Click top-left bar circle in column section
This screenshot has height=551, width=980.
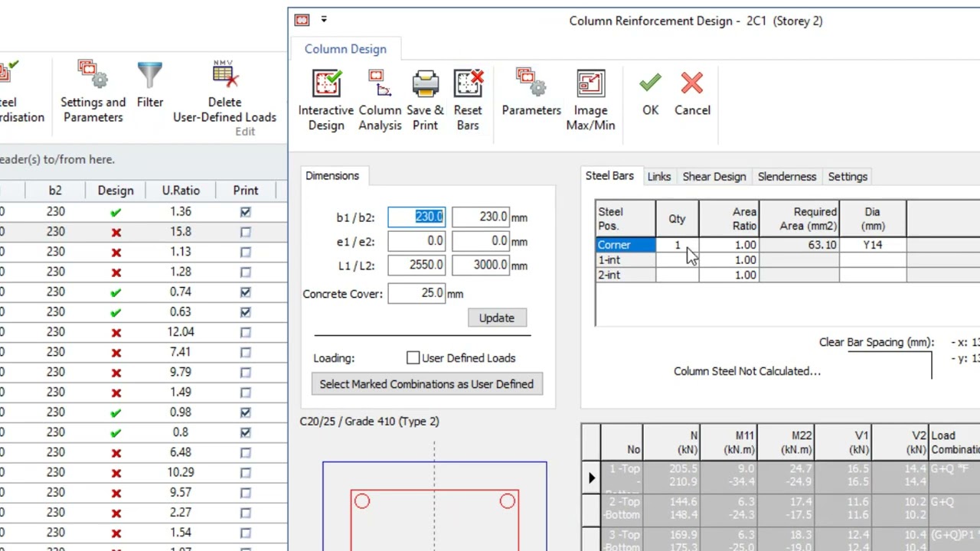point(362,501)
